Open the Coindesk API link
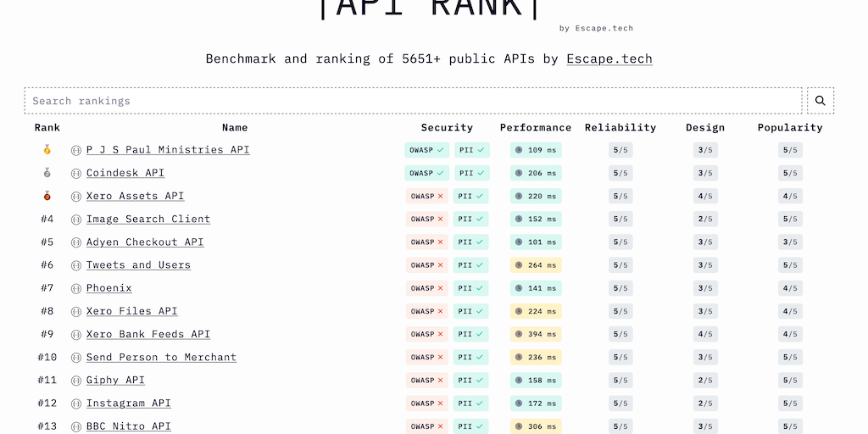The width and height of the screenshot is (868, 434). pos(125,173)
